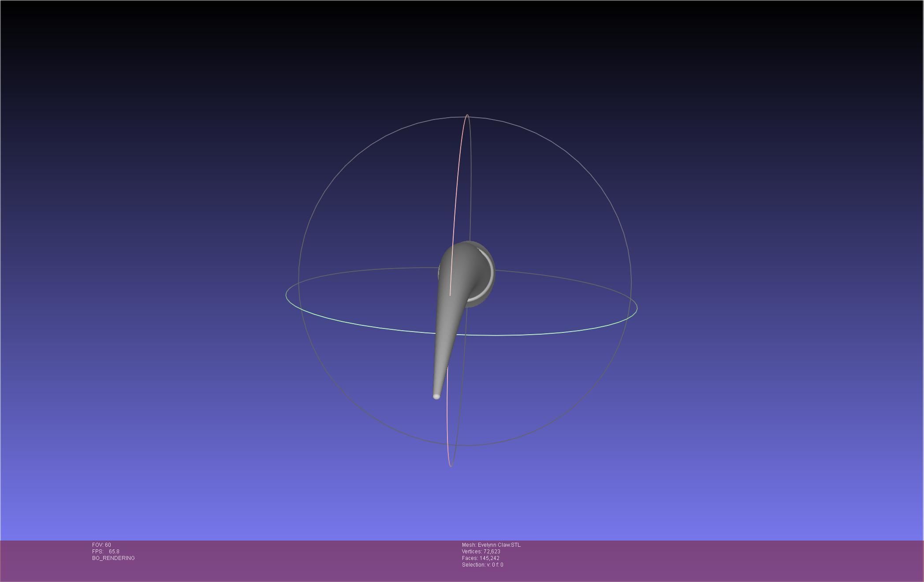924x582 pixels.
Task: Click the Selection: v: 0 f: 0 text
Action: click(482, 565)
